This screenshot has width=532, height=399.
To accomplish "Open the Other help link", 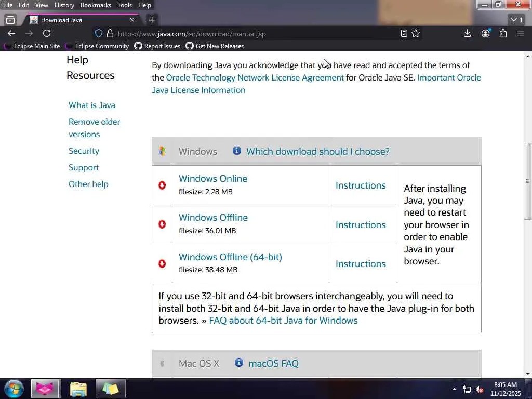I will pyautogui.click(x=88, y=184).
